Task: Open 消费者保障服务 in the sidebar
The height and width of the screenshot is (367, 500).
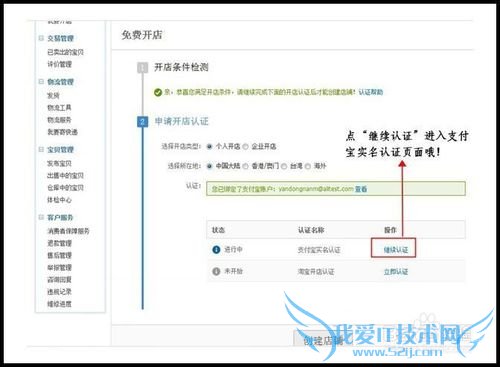Action: pyautogui.click(x=68, y=231)
